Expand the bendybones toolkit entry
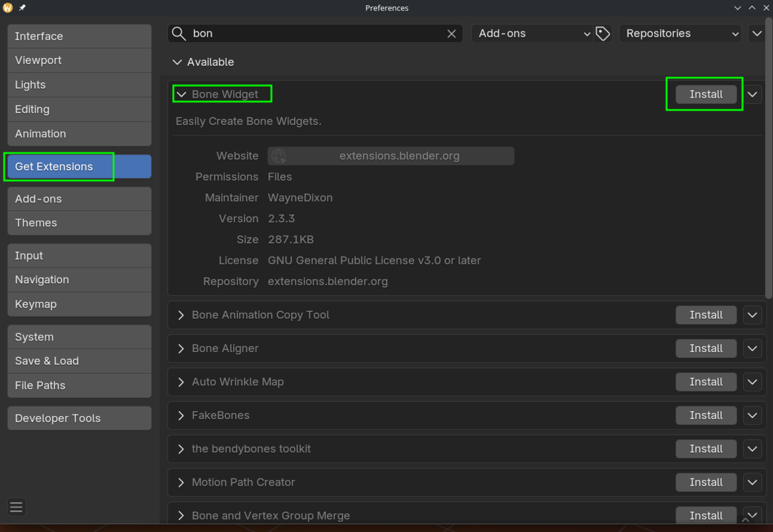The width and height of the screenshot is (773, 532). click(181, 449)
